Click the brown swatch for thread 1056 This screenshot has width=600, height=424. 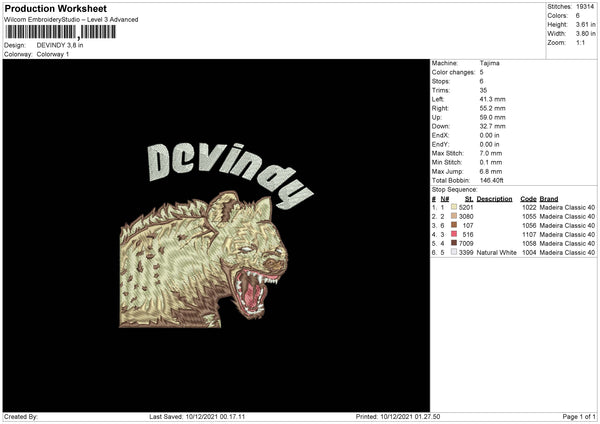click(x=455, y=225)
